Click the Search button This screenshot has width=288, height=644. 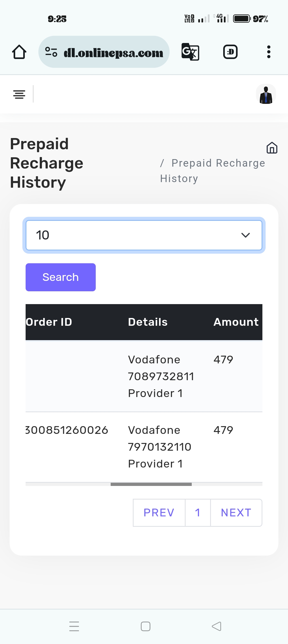61,277
